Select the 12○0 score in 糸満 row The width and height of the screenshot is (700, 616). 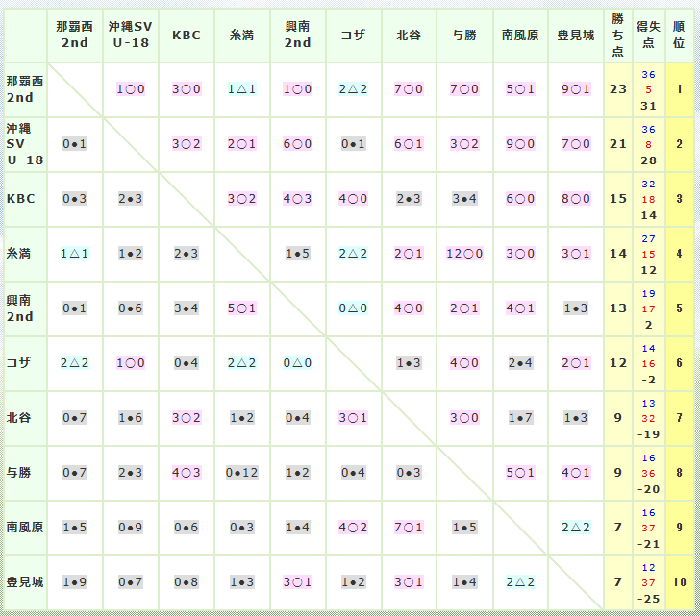(x=464, y=254)
